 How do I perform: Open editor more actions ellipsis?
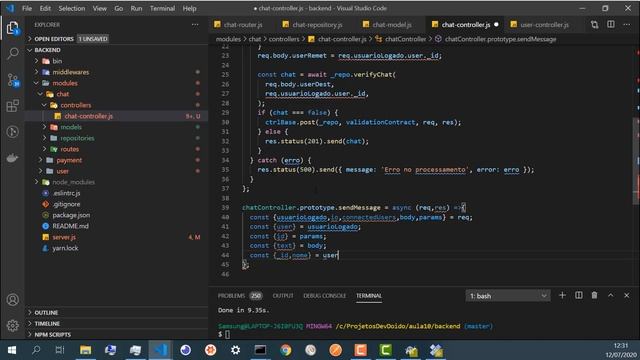point(627,24)
